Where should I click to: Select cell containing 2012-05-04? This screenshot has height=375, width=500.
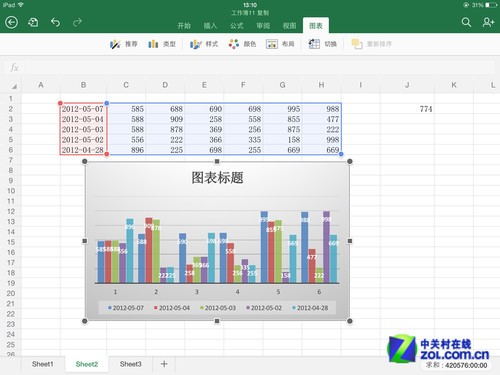tap(83, 119)
